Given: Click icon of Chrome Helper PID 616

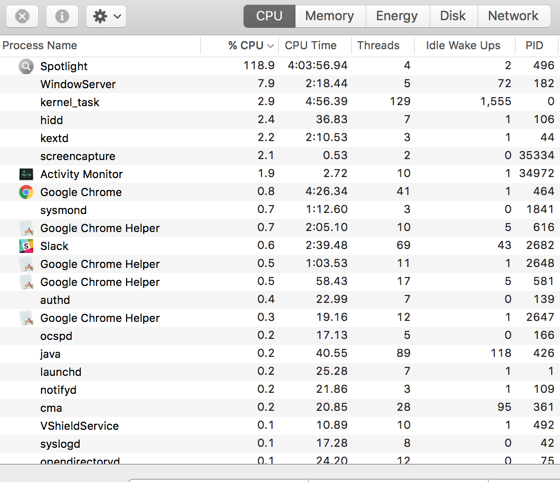Looking at the screenshot, I should tap(26, 228).
